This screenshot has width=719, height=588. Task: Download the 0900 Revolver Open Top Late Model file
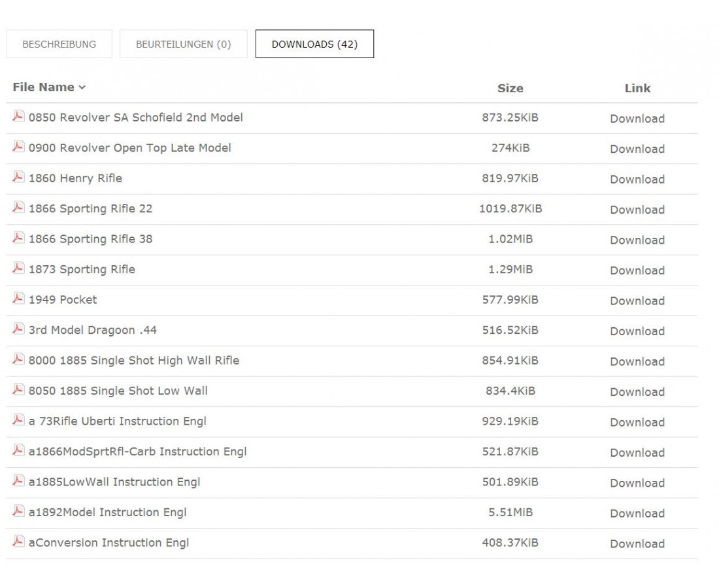pyautogui.click(x=637, y=149)
